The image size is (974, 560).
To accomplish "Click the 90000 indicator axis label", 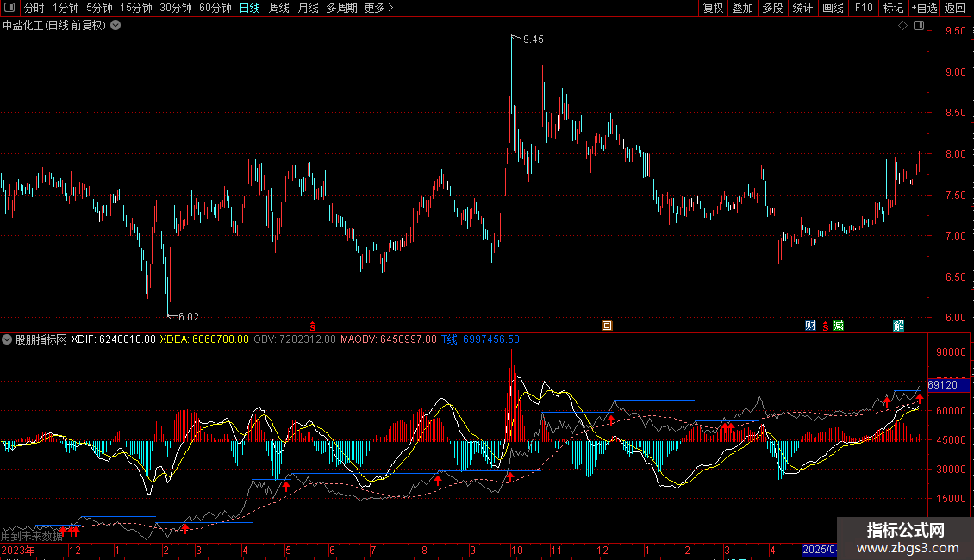I will [951, 352].
